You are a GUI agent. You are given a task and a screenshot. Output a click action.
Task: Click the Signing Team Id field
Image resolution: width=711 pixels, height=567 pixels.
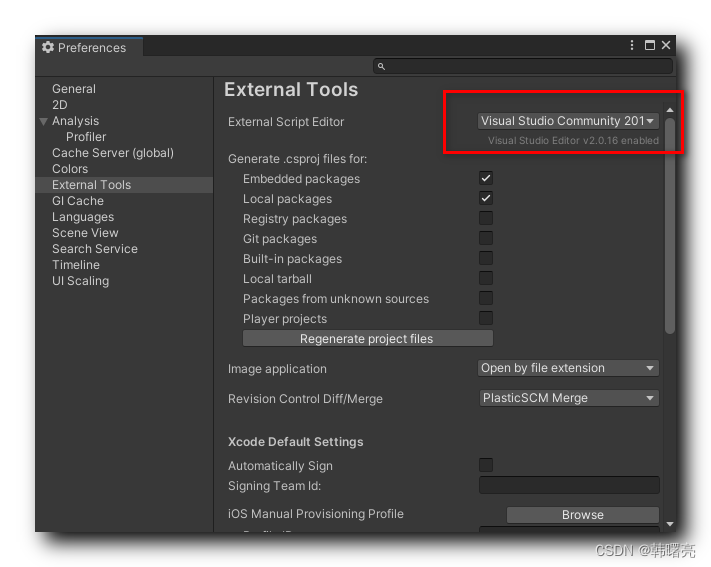point(569,485)
